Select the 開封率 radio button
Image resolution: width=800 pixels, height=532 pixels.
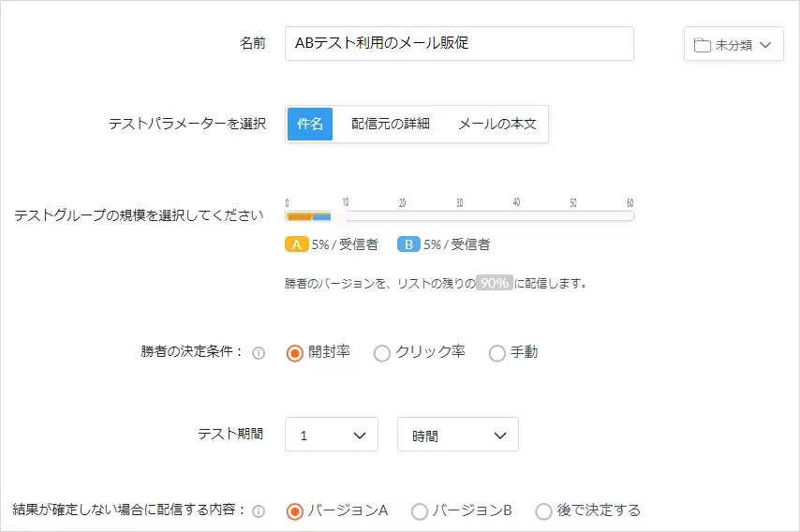click(294, 353)
